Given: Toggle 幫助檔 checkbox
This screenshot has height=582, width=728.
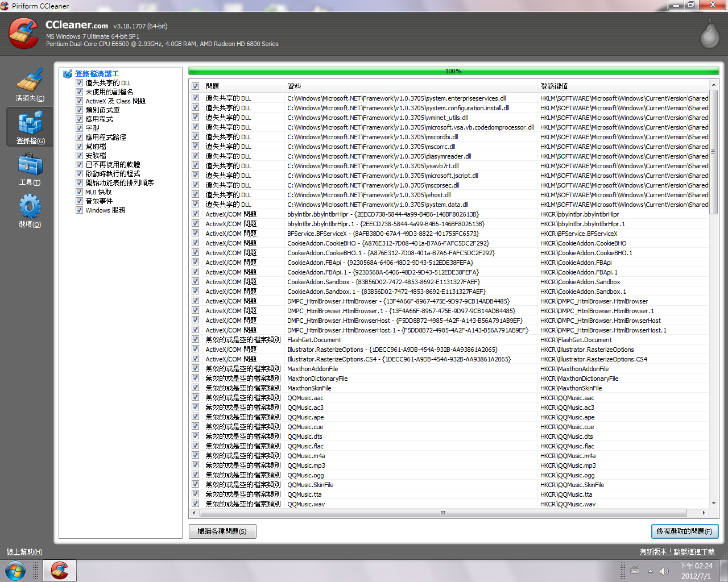Looking at the screenshot, I should (x=80, y=147).
